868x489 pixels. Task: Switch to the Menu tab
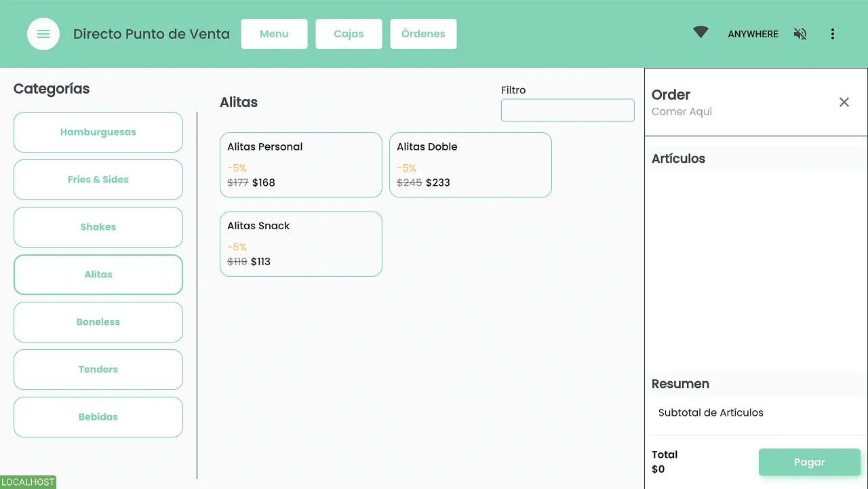[274, 34]
